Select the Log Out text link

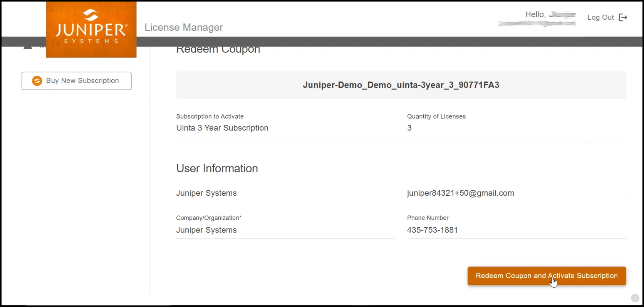(x=600, y=17)
